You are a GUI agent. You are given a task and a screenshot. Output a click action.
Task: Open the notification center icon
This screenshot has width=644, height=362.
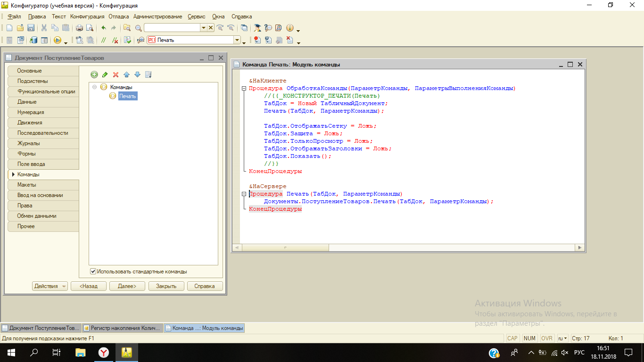click(x=628, y=353)
